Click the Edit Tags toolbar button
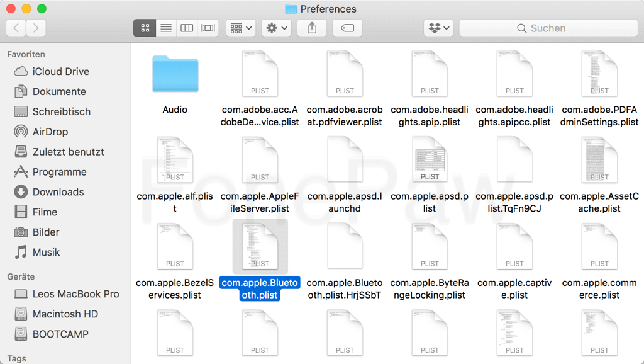This screenshot has height=364, width=644. (347, 28)
